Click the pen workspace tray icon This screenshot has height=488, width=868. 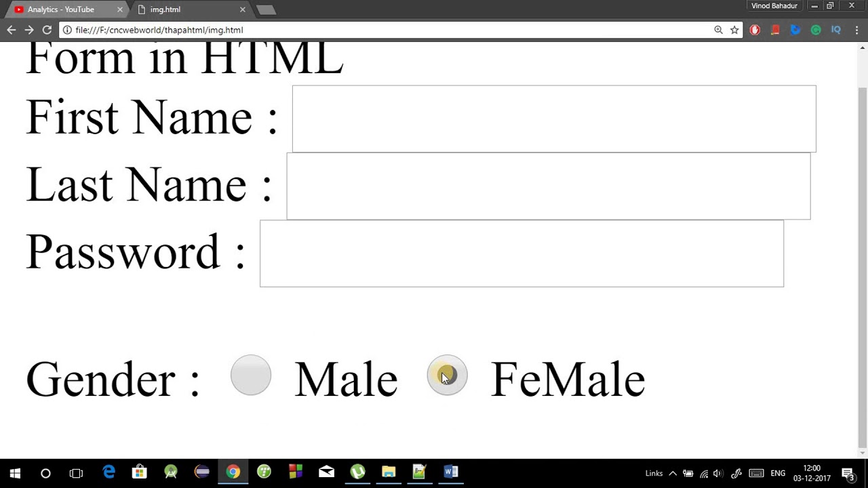pos(736,473)
